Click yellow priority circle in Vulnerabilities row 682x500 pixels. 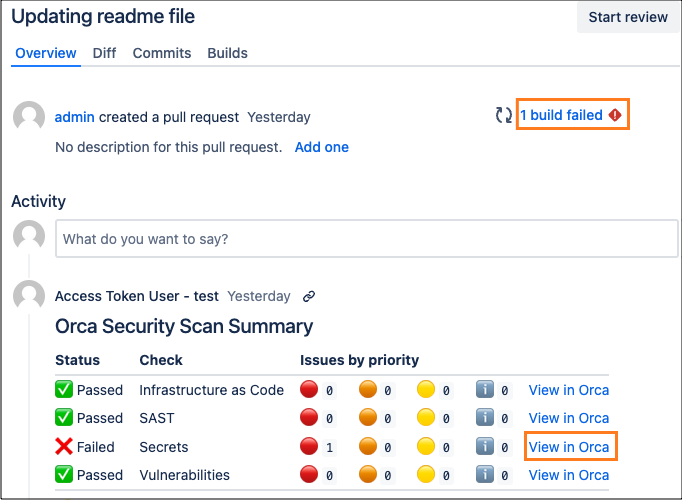(426, 474)
